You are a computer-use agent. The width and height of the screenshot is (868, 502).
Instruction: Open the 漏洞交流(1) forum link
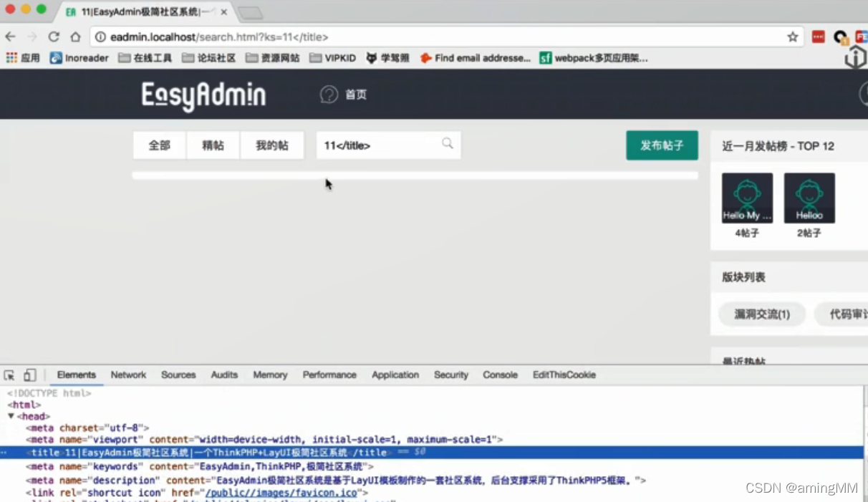761,314
